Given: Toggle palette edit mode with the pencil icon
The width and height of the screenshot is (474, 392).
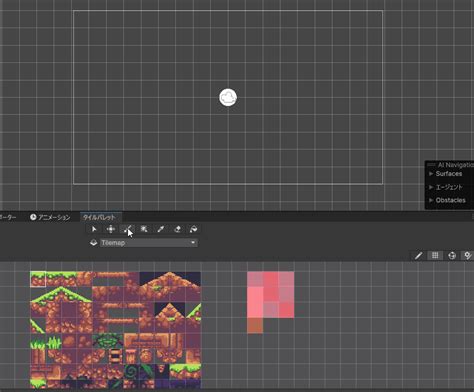Looking at the screenshot, I should 419,256.
